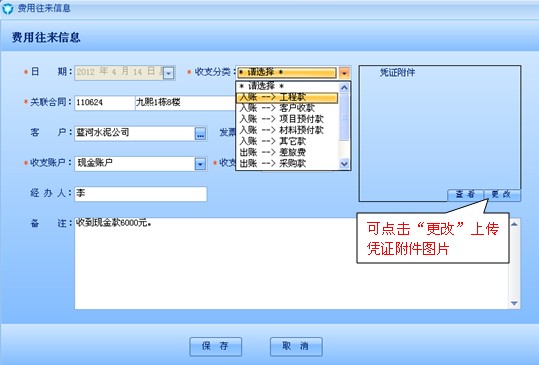Choose '入账 --> 其它款' option

[287, 141]
